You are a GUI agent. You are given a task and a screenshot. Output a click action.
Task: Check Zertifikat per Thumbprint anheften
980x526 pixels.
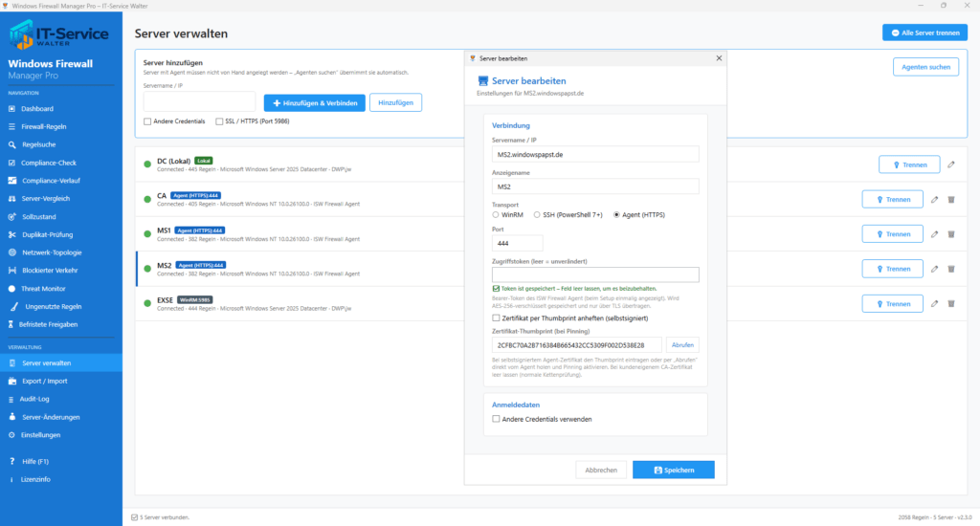[x=497, y=318]
